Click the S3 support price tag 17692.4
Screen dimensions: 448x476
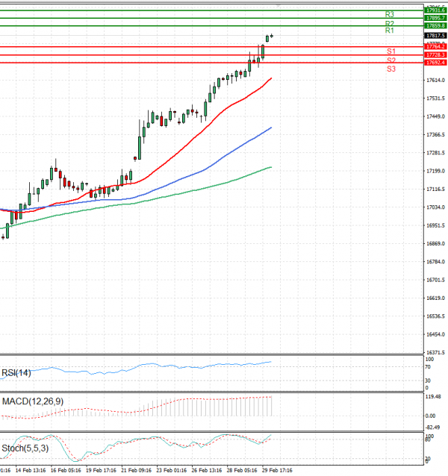coord(435,63)
